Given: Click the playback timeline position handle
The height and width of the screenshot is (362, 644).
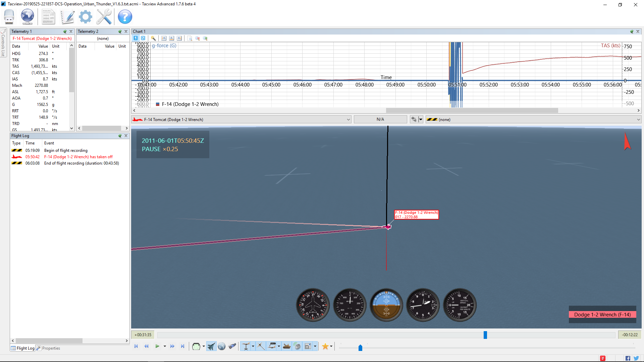Looking at the screenshot, I should click(x=485, y=335).
